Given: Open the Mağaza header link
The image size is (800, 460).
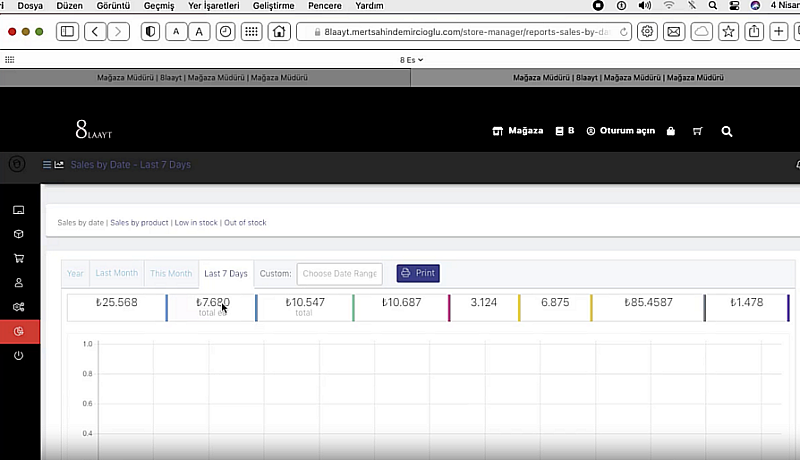Looking at the screenshot, I should coord(517,131).
